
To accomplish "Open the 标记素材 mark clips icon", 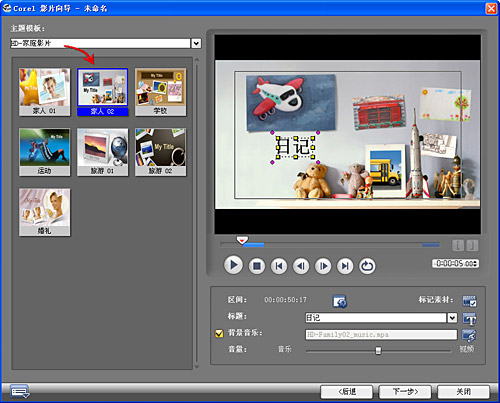I will [469, 301].
